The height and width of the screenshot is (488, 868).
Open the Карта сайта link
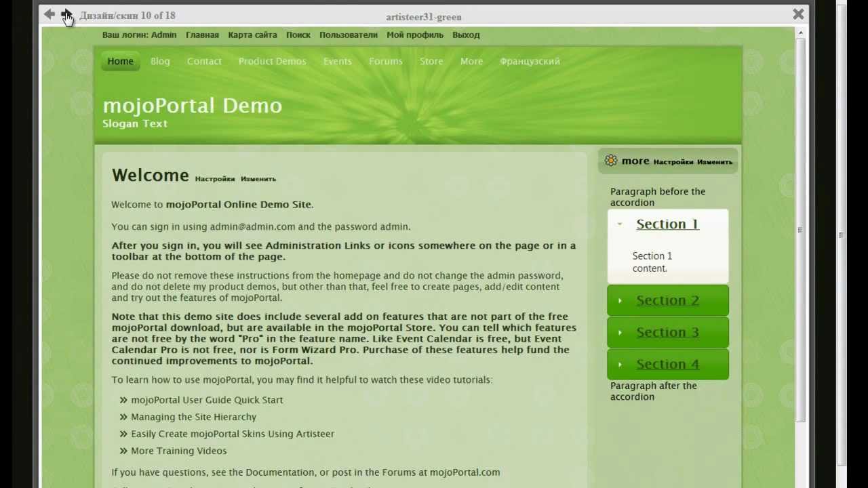252,35
